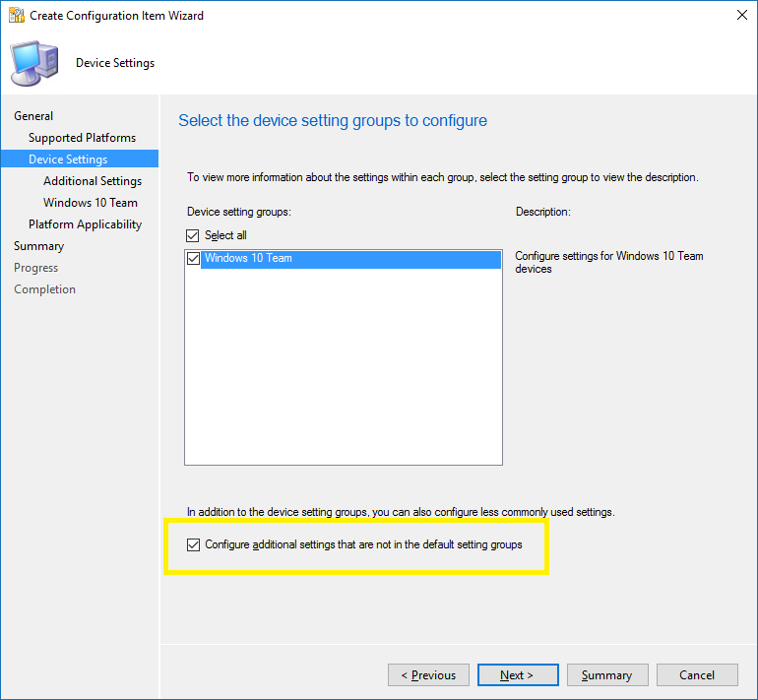The image size is (758, 700).
Task: Click the Completion step in sidebar
Action: [44, 289]
